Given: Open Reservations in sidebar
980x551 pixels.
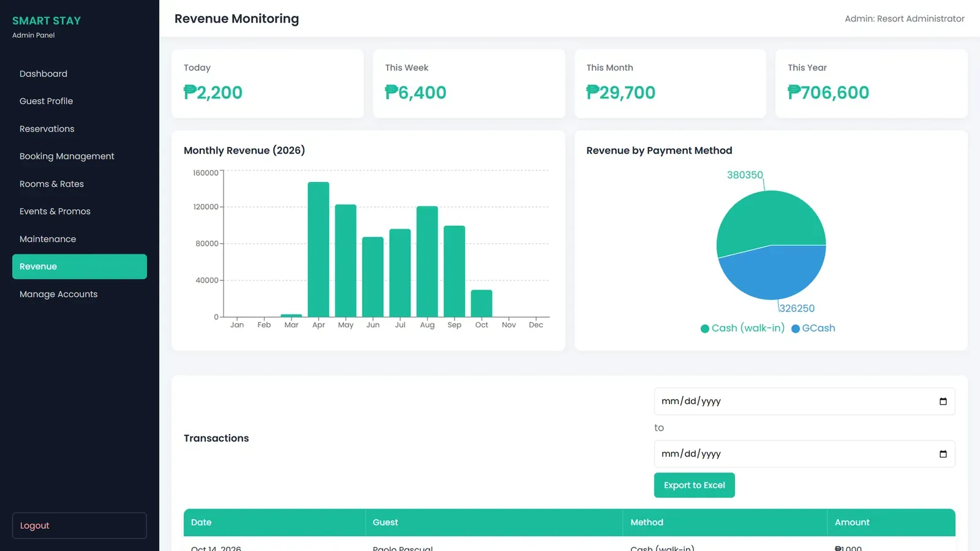Looking at the screenshot, I should click(x=80, y=129).
